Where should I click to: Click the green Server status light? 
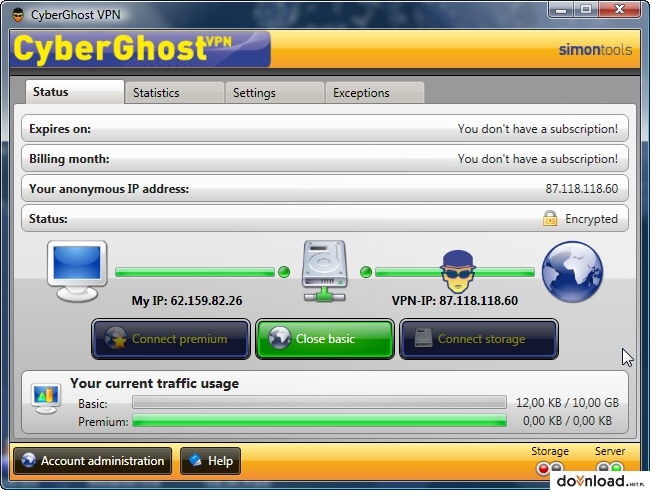(616, 468)
